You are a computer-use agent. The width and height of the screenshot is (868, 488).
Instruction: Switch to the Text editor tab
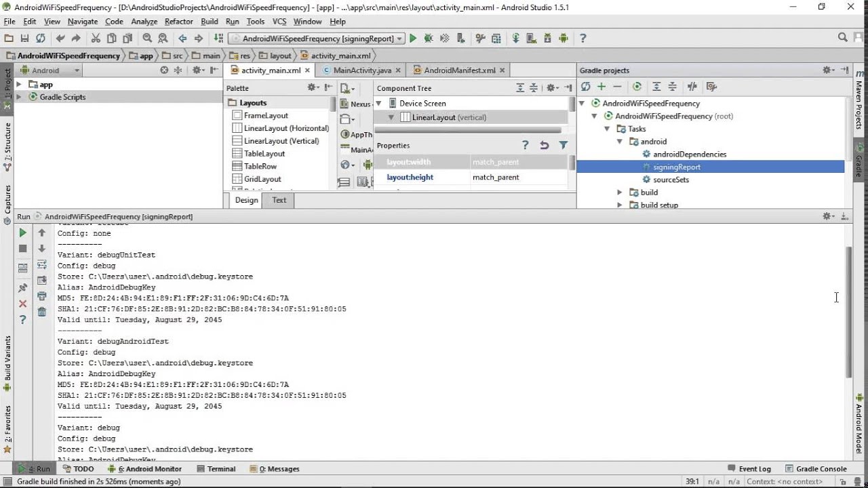click(x=279, y=200)
